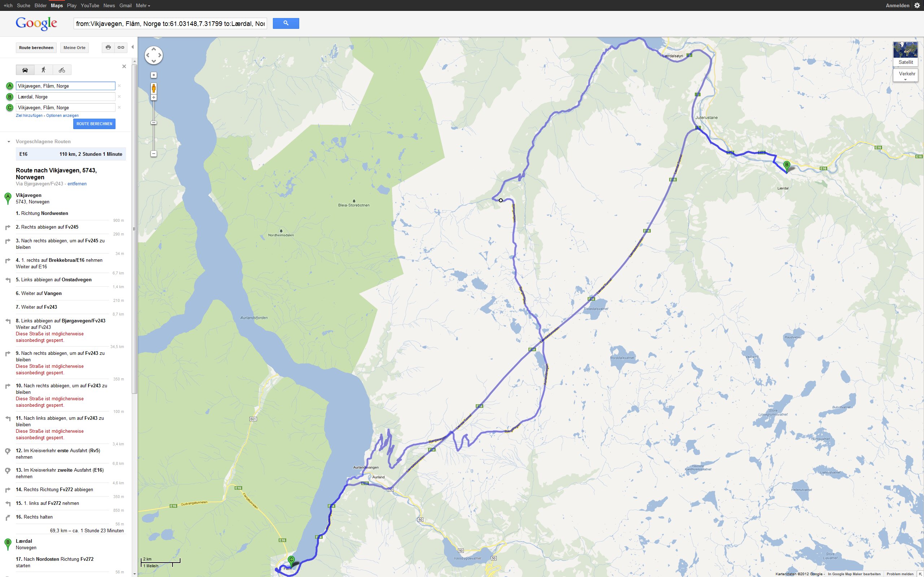The height and width of the screenshot is (577, 924).
Task: Select the driving (car) travel mode
Action: pos(25,70)
